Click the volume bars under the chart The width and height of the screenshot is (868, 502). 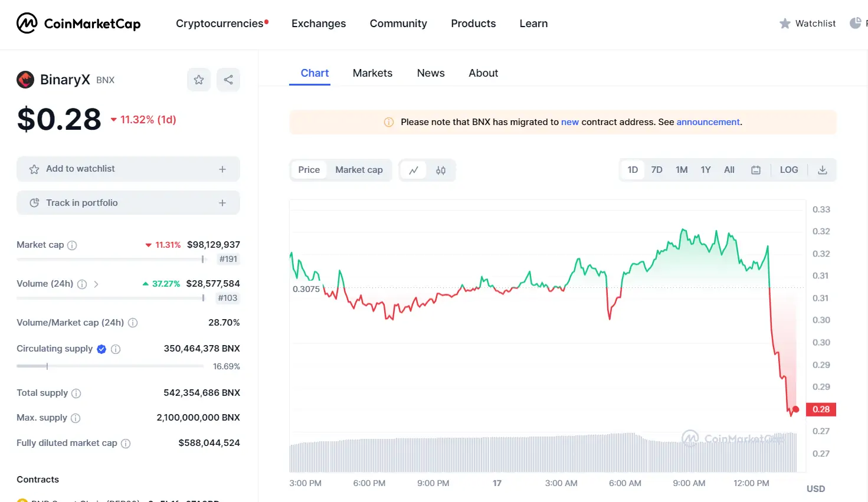tap(543, 452)
